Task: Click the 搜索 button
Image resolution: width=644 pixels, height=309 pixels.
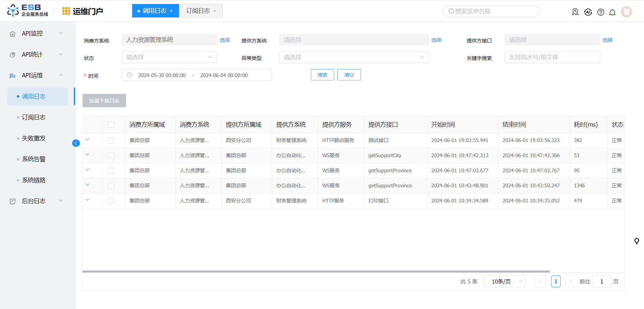Action: pos(322,75)
